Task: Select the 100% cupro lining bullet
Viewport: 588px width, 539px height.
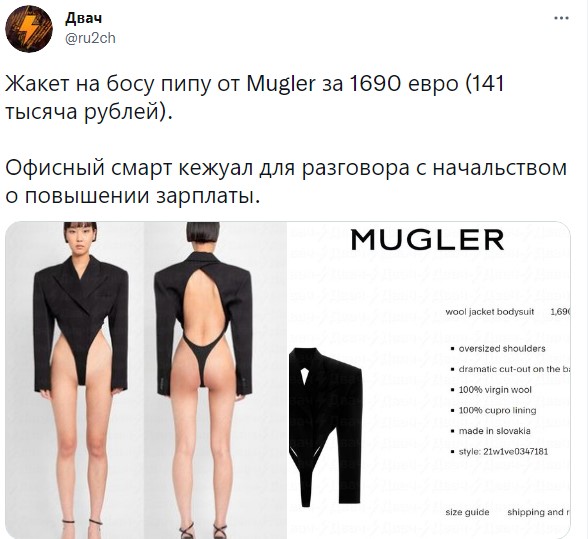Action: 497,410
